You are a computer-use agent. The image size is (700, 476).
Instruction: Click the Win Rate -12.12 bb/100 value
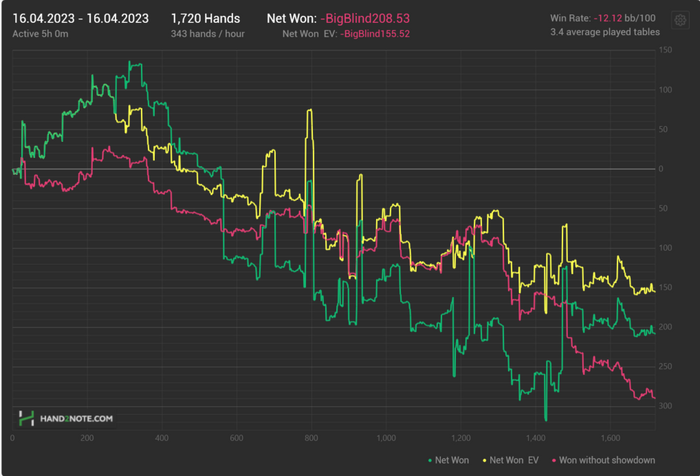point(603,18)
